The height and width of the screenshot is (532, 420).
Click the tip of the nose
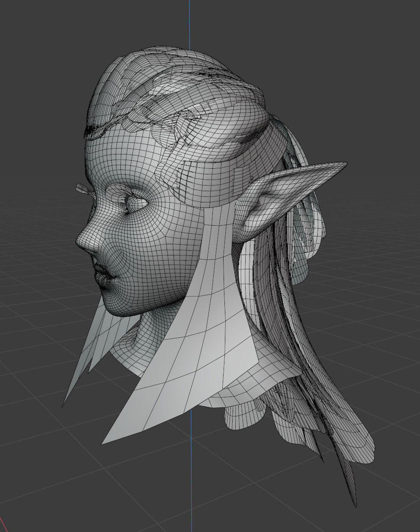pyautogui.click(x=80, y=243)
